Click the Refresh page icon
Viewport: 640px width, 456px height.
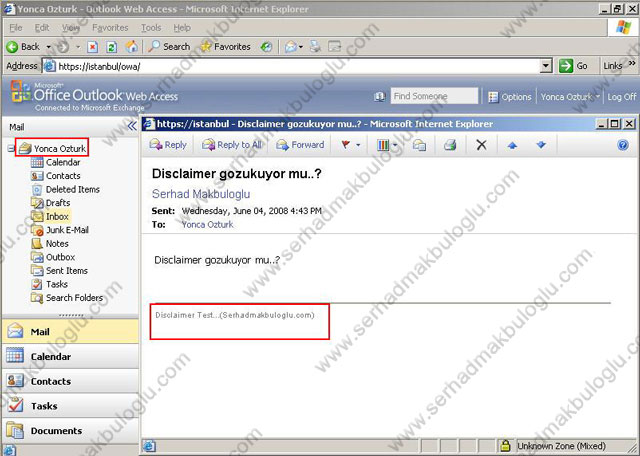coord(111,47)
